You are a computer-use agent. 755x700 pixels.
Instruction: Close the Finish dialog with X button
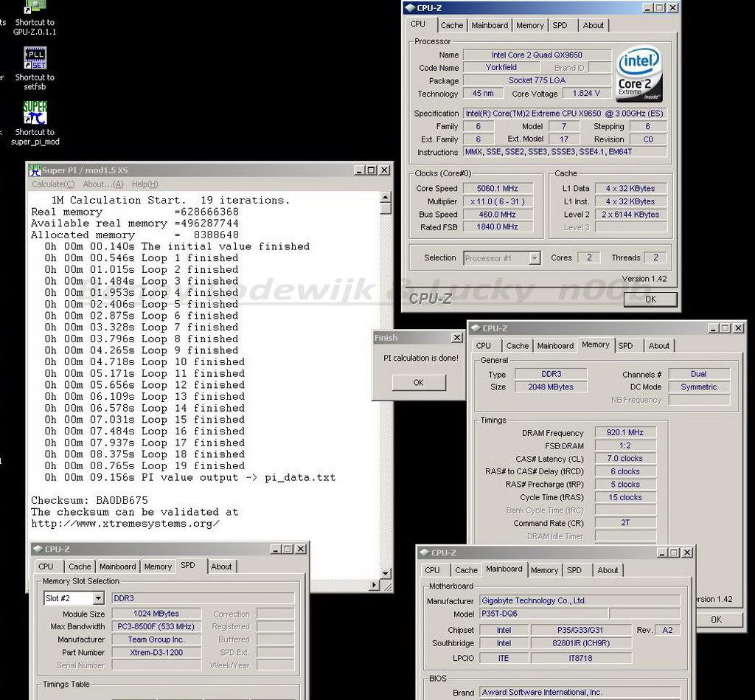[x=456, y=338]
